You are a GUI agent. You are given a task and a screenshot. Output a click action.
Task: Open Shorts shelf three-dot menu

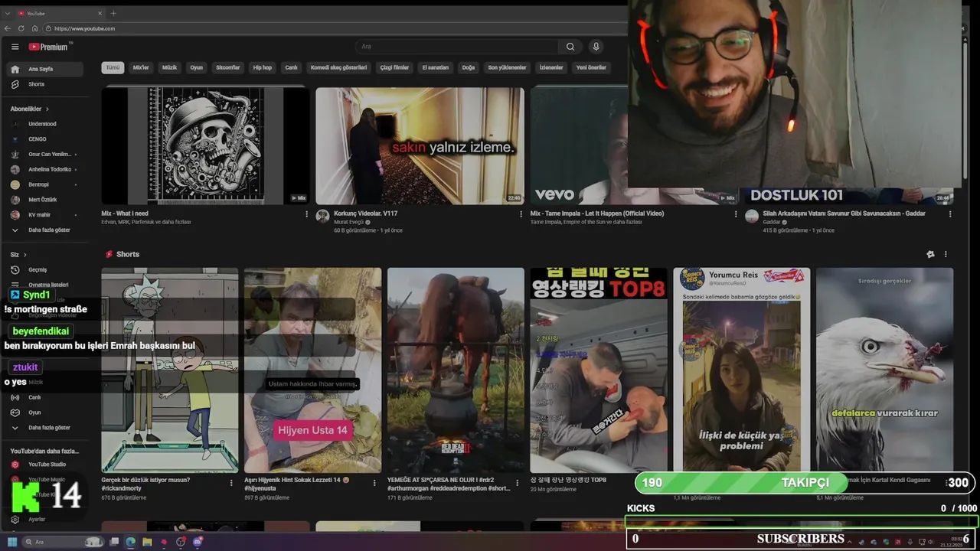pos(946,254)
